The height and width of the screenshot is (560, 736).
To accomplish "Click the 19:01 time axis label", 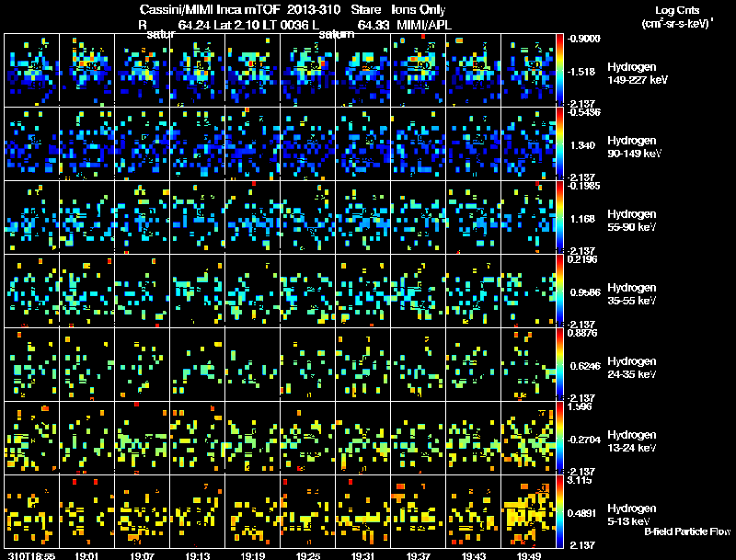I will [x=86, y=555].
